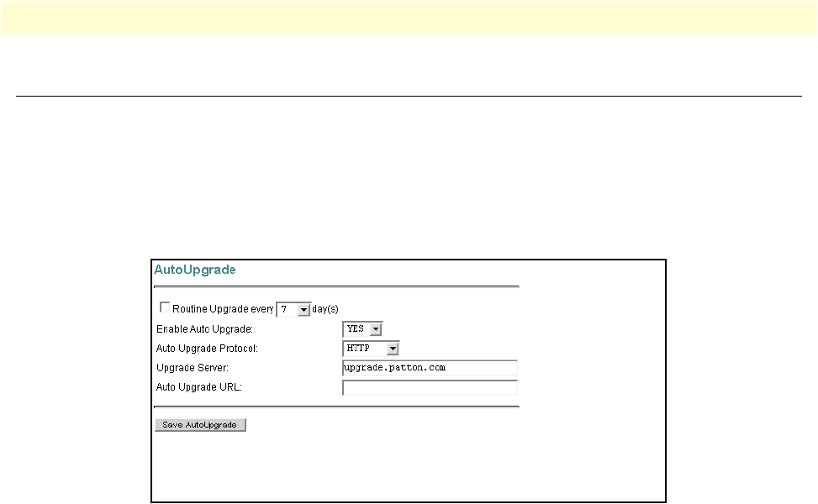
Task: Open the Routine Upgrade days dropdown
Action: (293, 310)
